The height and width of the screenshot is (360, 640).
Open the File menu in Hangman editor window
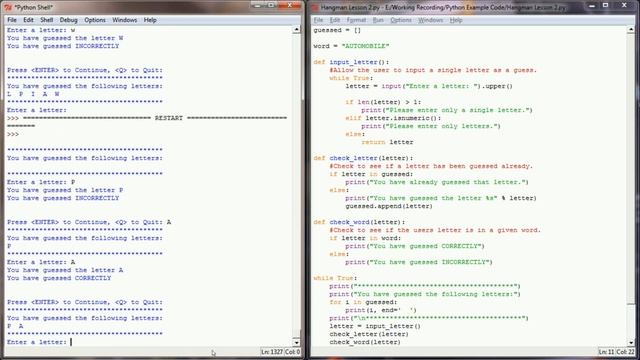point(318,20)
